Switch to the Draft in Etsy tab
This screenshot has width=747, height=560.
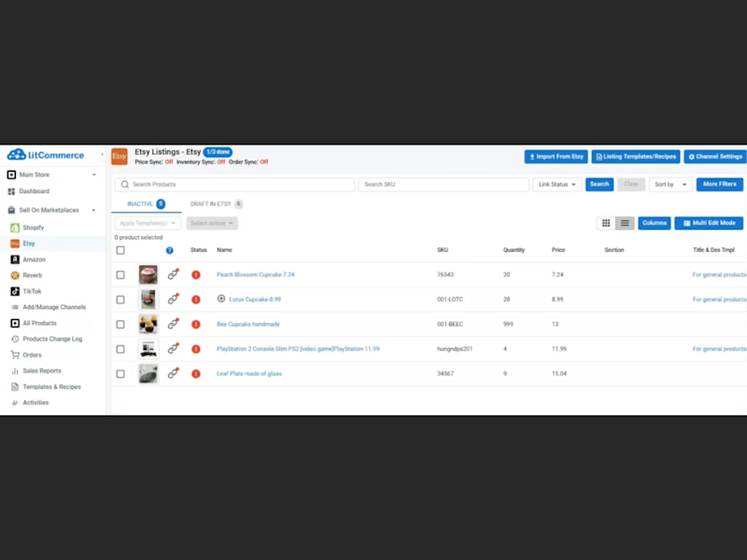(217, 203)
